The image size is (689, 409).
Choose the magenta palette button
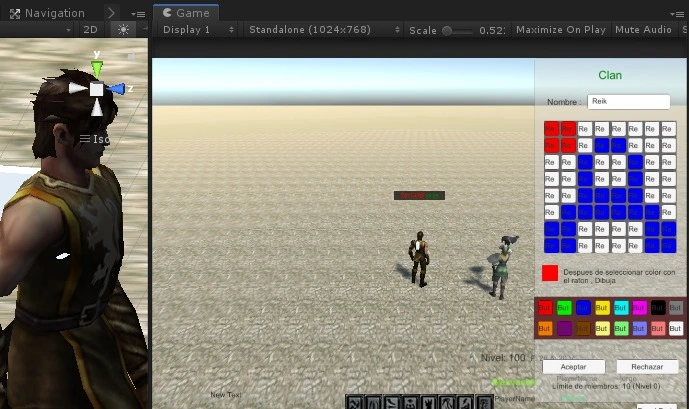(639, 308)
